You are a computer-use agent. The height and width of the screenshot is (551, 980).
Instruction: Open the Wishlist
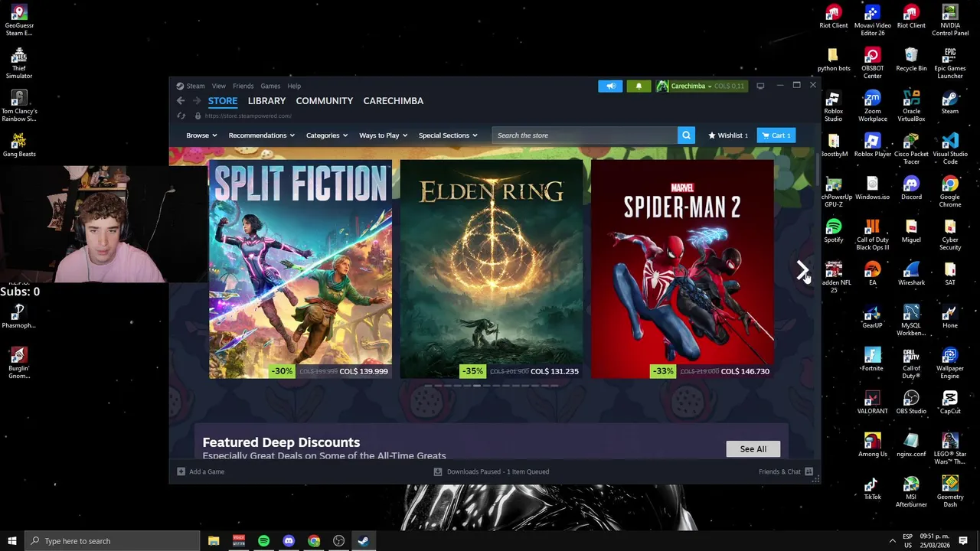(727, 135)
